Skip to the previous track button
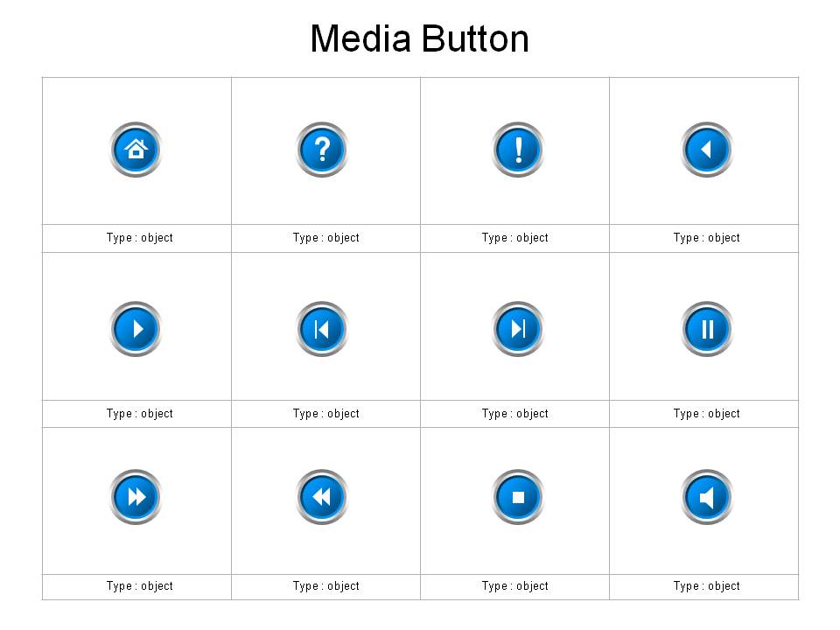The image size is (840, 630). pyautogui.click(x=321, y=329)
